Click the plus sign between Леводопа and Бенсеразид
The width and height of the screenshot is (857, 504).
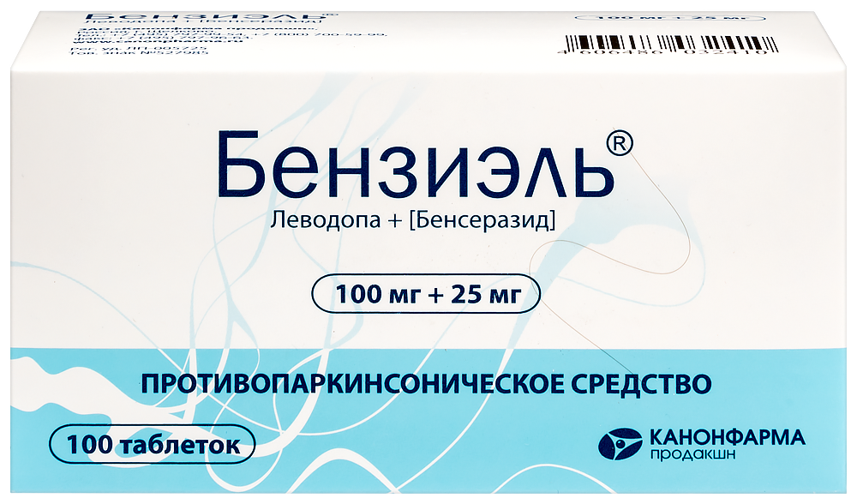(393, 221)
